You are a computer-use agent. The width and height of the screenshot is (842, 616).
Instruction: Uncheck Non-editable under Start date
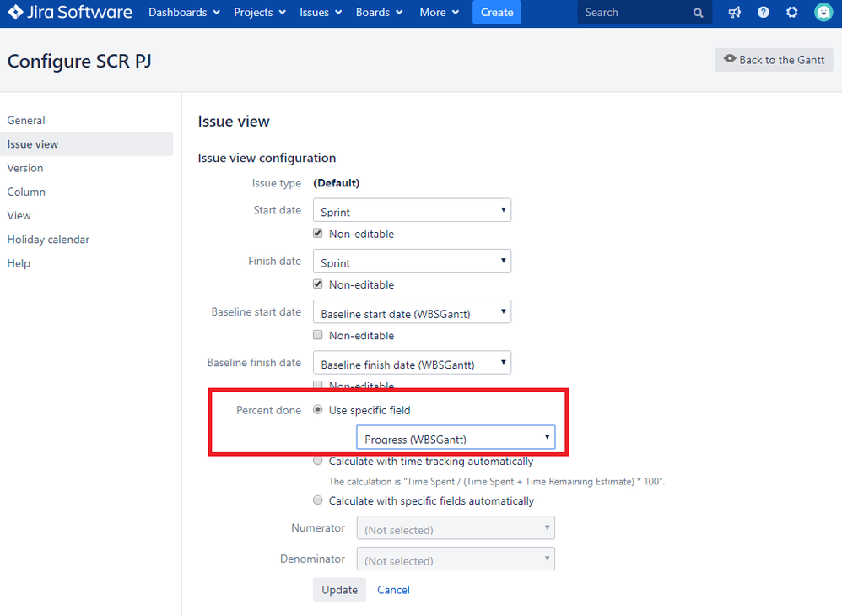click(x=318, y=233)
